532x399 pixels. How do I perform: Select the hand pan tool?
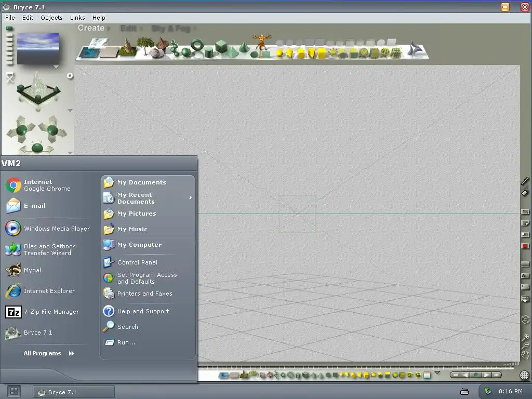pos(525,355)
